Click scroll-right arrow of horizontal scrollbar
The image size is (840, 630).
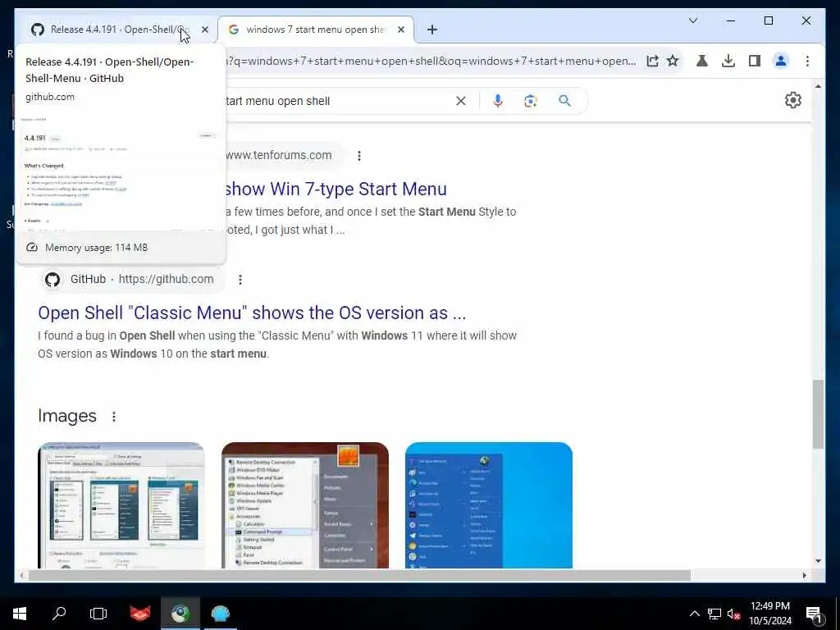(804, 575)
